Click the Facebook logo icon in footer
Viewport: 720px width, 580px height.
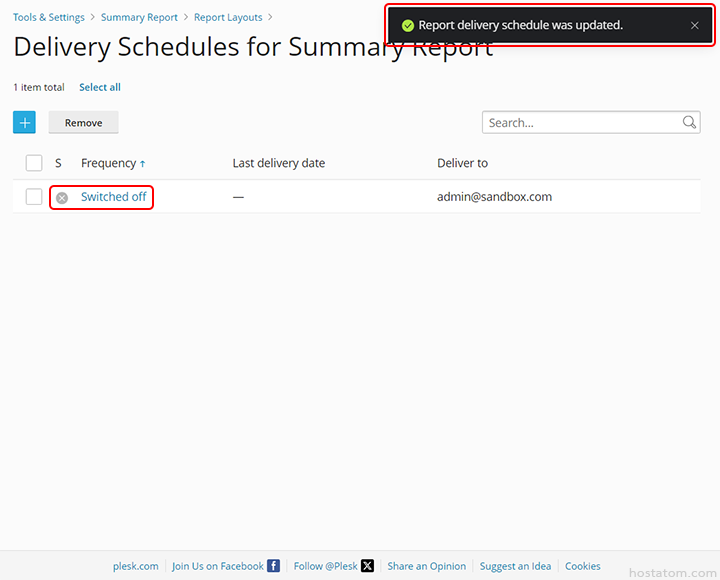[x=273, y=566]
